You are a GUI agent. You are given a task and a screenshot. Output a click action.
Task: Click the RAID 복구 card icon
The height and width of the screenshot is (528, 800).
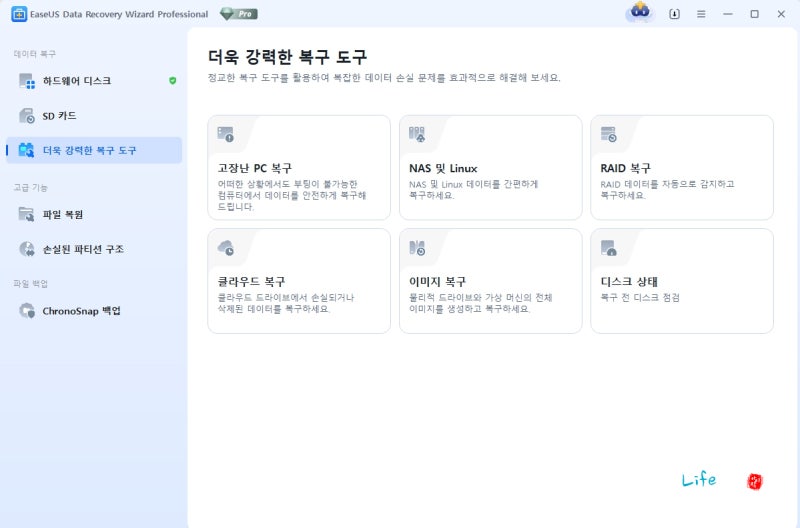pyautogui.click(x=608, y=134)
